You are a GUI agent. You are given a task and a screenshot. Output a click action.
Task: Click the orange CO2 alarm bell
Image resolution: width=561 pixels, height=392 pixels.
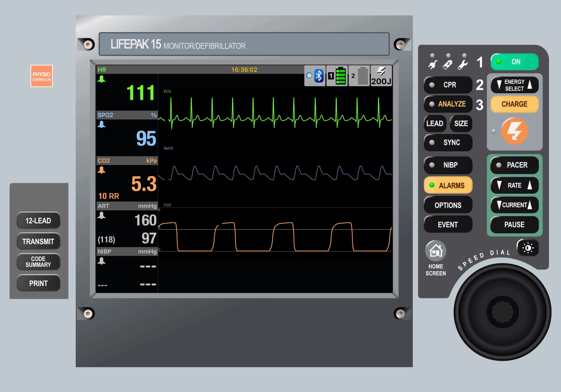[101, 170]
